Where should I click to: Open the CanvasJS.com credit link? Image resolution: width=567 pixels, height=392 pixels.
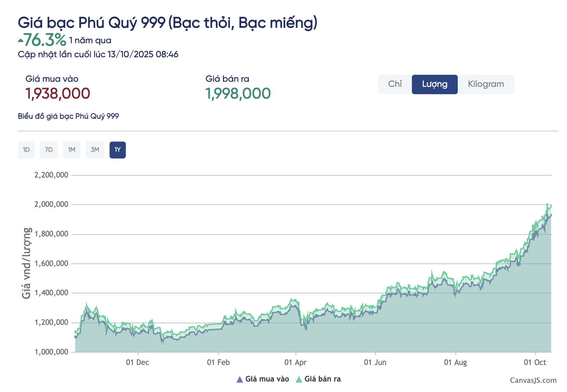533,380
